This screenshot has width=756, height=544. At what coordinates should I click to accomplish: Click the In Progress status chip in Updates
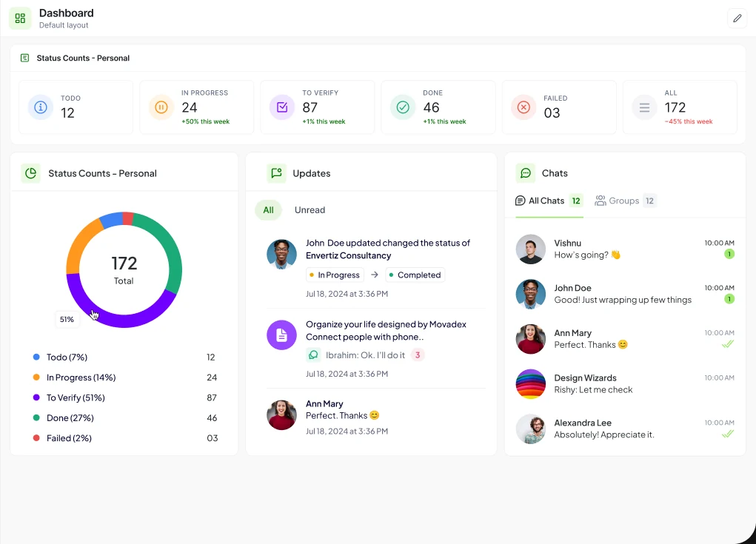tap(335, 275)
